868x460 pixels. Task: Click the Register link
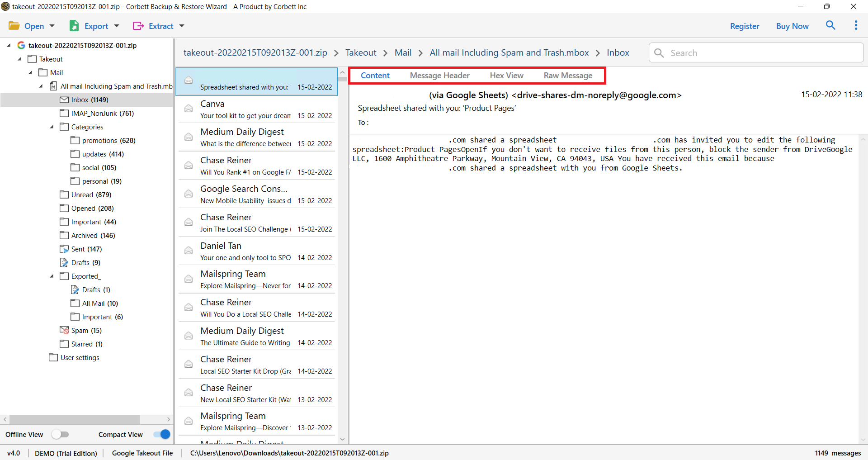[x=745, y=26]
